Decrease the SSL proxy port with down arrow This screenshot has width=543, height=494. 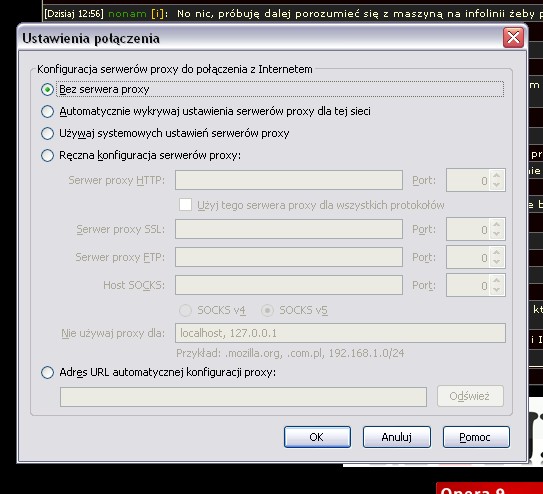tap(497, 234)
